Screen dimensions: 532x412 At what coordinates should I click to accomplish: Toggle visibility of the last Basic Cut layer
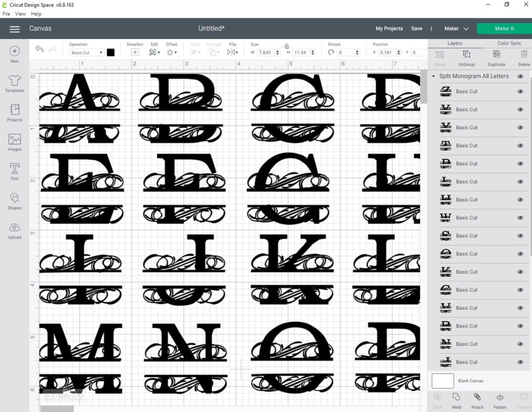(x=520, y=362)
